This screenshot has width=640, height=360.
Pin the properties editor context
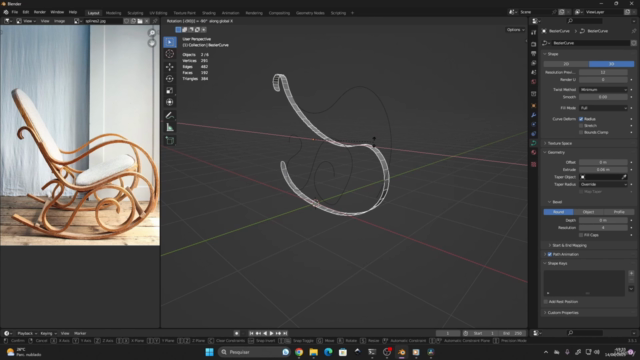click(x=633, y=31)
